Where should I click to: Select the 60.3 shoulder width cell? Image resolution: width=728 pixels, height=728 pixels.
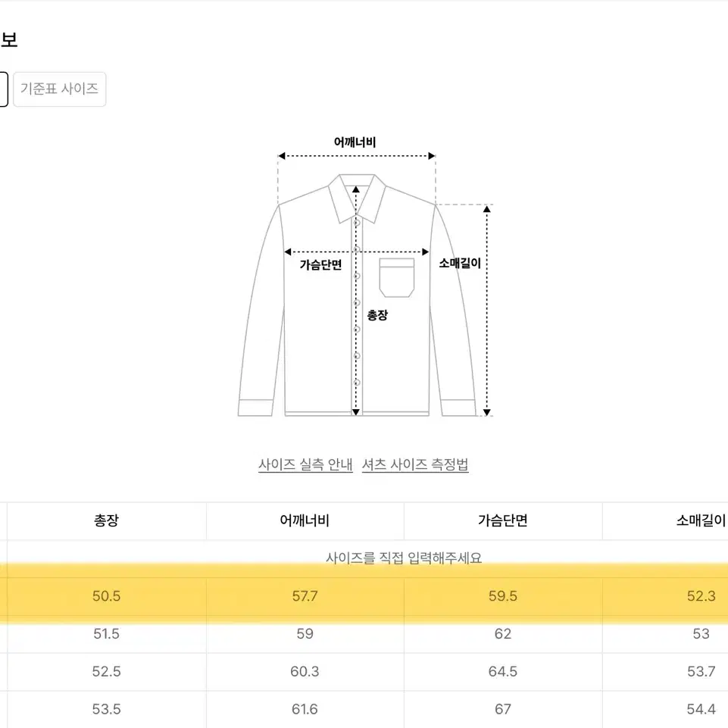(x=305, y=671)
